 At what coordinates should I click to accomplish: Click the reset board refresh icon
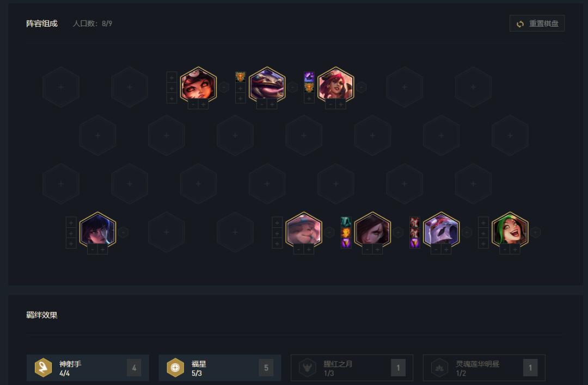coord(520,24)
